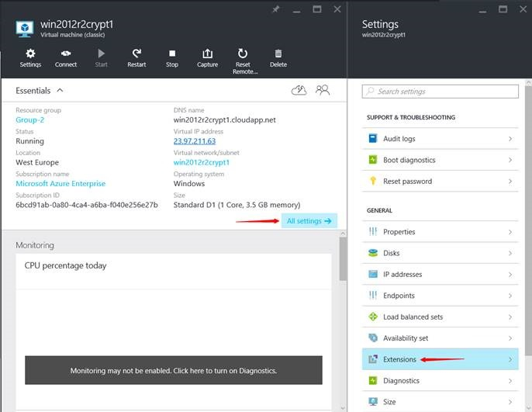Delete the virtual machine
This screenshot has width=532, height=412.
(x=278, y=57)
